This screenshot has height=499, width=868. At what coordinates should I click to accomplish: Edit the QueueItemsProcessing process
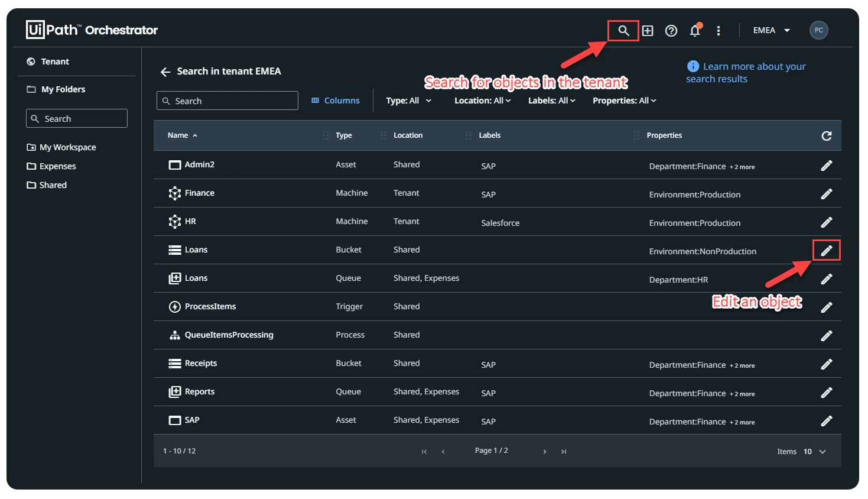click(x=827, y=336)
